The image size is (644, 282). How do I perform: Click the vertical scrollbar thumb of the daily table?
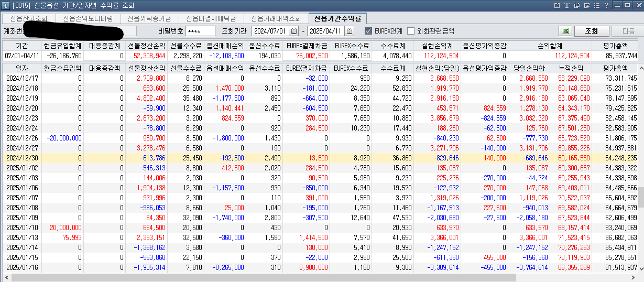click(x=641, y=198)
